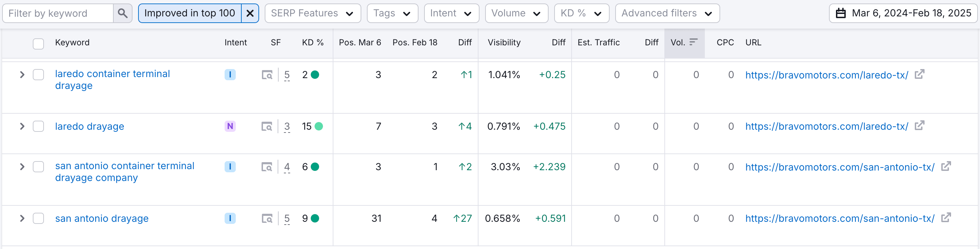This screenshot has width=980, height=249.
Task: Expand the laredo container terminal drayage row
Action: click(x=22, y=75)
